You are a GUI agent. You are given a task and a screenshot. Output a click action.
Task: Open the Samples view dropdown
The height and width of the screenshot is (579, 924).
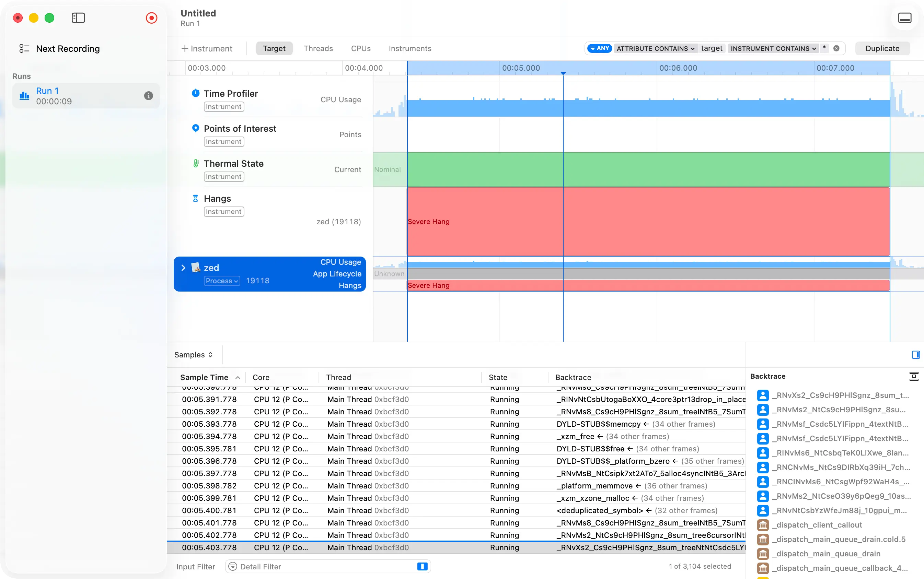tap(193, 355)
